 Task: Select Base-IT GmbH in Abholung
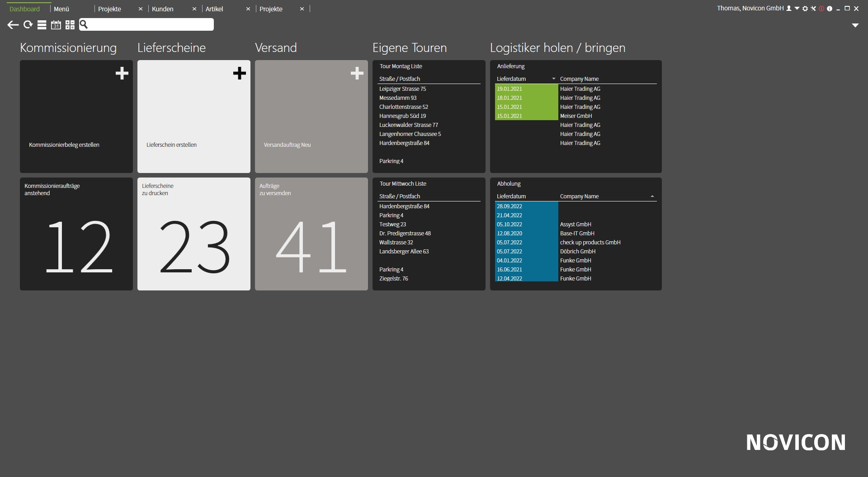[577, 233]
